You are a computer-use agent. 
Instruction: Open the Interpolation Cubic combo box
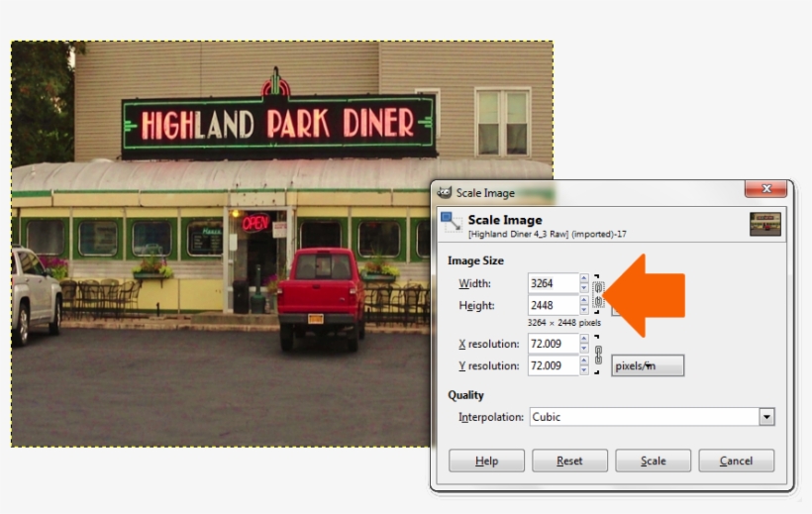(652, 417)
